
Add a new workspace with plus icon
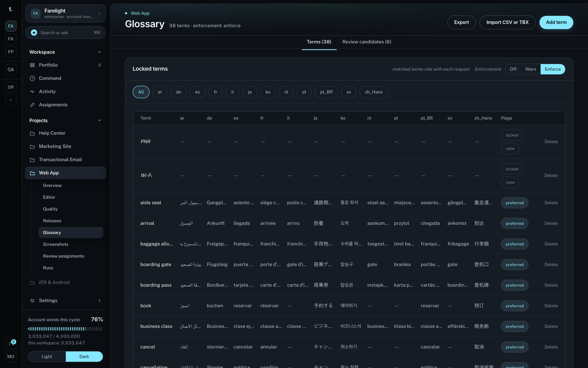[x=11, y=100]
